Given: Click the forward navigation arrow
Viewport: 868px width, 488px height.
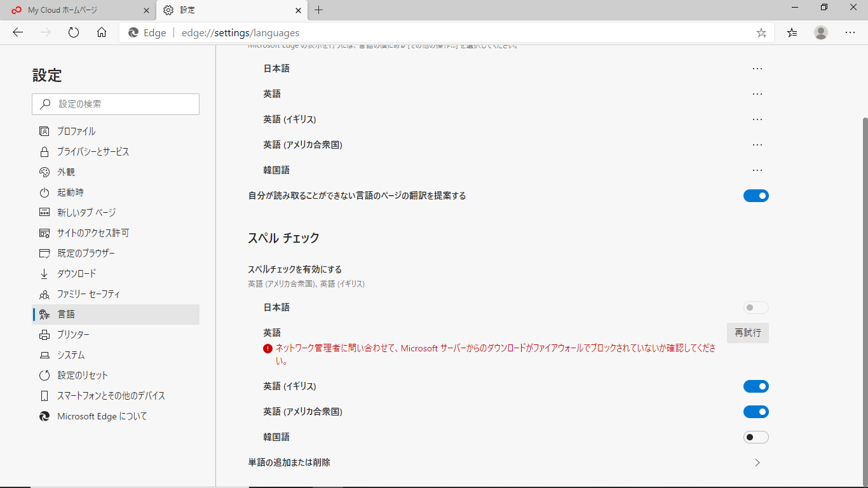Looking at the screenshot, I should tap(46, 32).
